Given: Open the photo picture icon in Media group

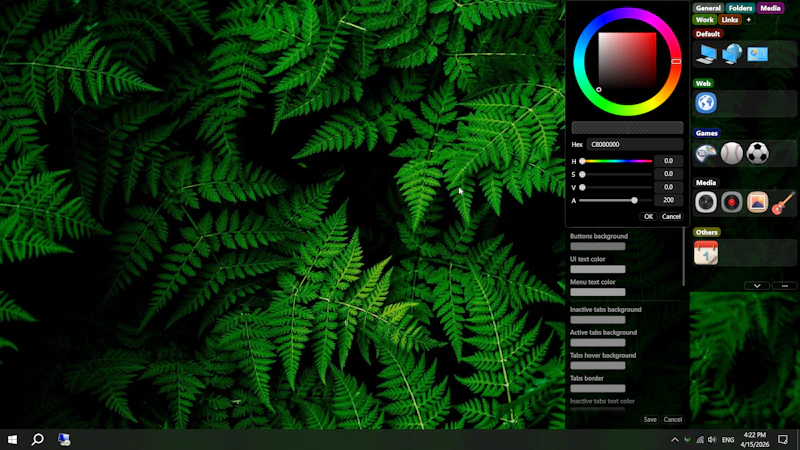Looking at the screenshot, I should click(758, 202).
